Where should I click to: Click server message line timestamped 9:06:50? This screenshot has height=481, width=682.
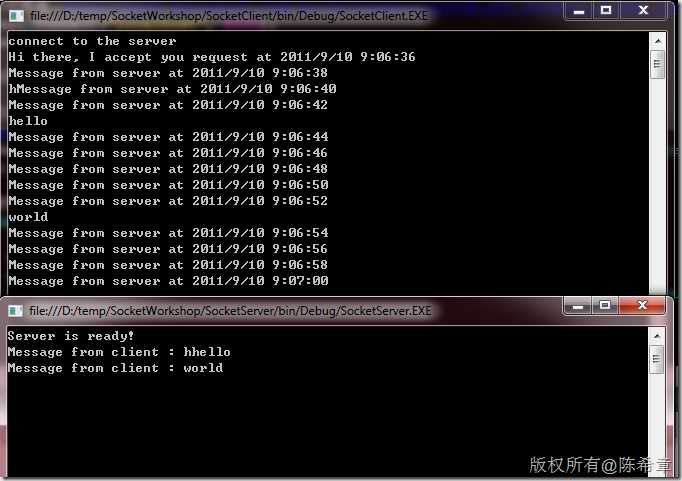pyautogui.click(x=168, y=185)
